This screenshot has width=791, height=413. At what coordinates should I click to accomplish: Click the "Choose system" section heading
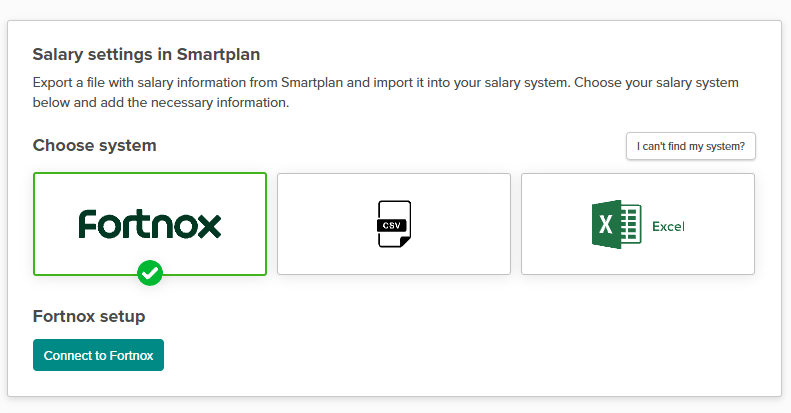tap(95, 145)
